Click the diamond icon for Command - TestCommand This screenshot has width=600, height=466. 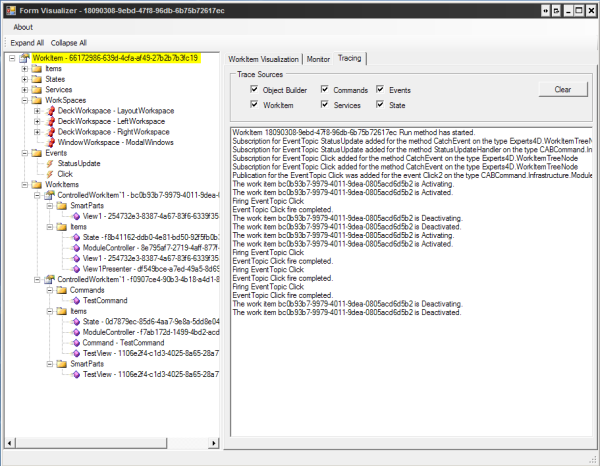(76, 343)
